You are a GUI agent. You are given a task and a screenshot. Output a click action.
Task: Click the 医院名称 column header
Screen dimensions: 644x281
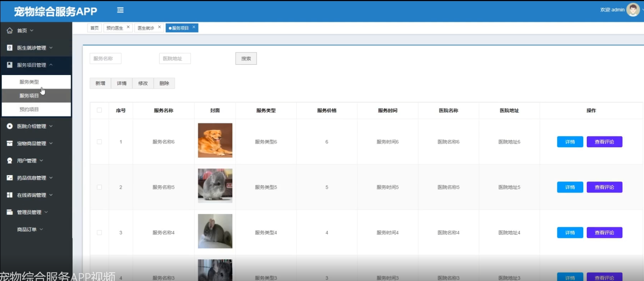point(449,110)
